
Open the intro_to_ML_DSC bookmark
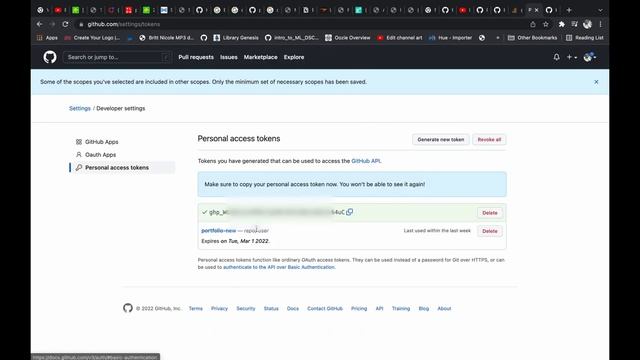[x=291, y=38]
